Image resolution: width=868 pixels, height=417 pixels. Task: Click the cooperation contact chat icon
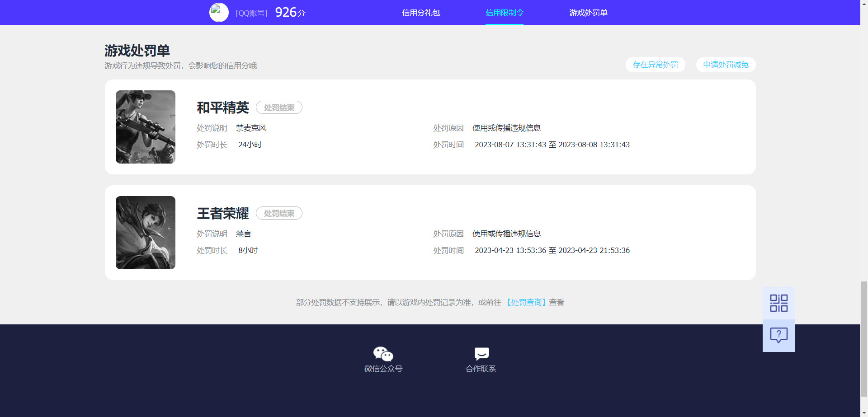tap(481, 354)
